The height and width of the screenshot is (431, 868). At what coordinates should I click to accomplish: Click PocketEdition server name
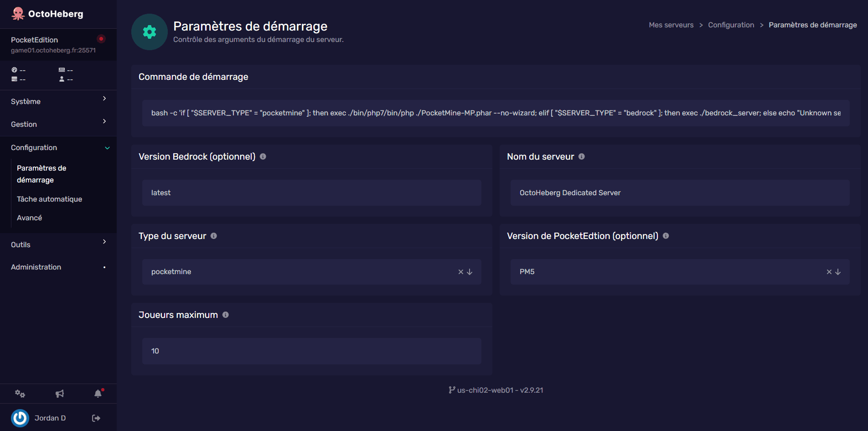coord(34,40)
